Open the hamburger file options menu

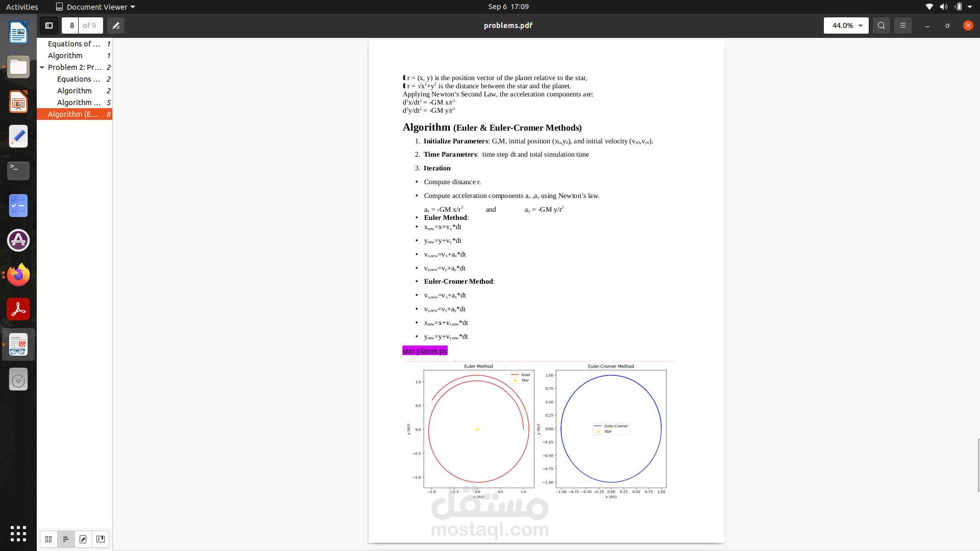click(902, 26)
